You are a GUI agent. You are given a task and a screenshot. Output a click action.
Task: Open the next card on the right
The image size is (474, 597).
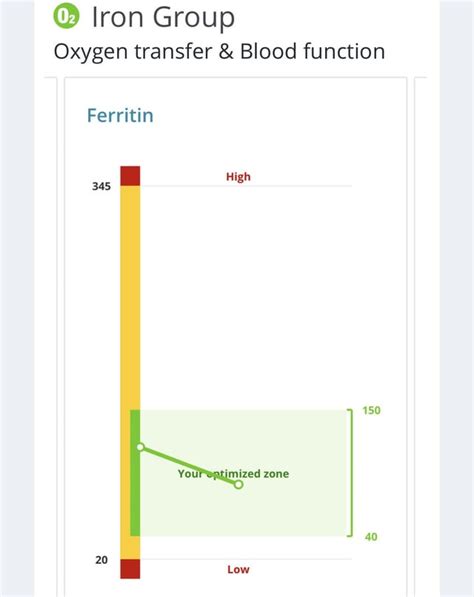click(x=420, y=337)
